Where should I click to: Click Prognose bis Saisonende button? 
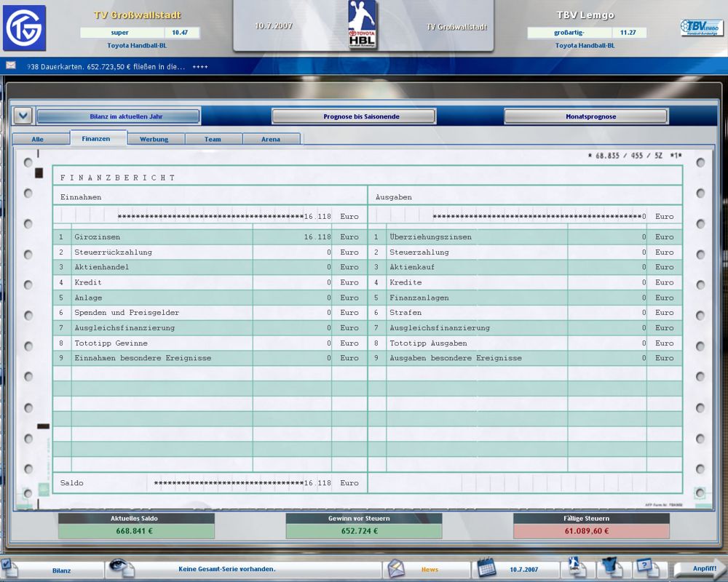click(354, 116)
